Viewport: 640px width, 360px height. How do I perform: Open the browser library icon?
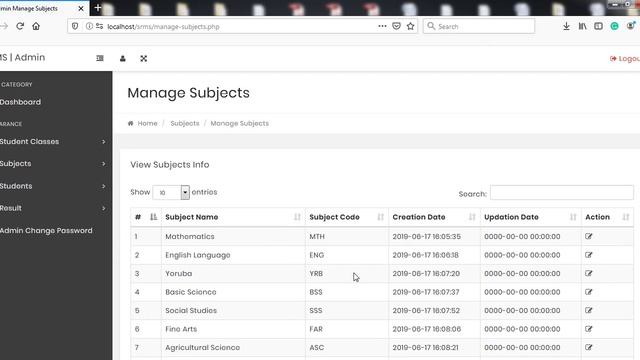pyautogui.click(x=582, y=26)
